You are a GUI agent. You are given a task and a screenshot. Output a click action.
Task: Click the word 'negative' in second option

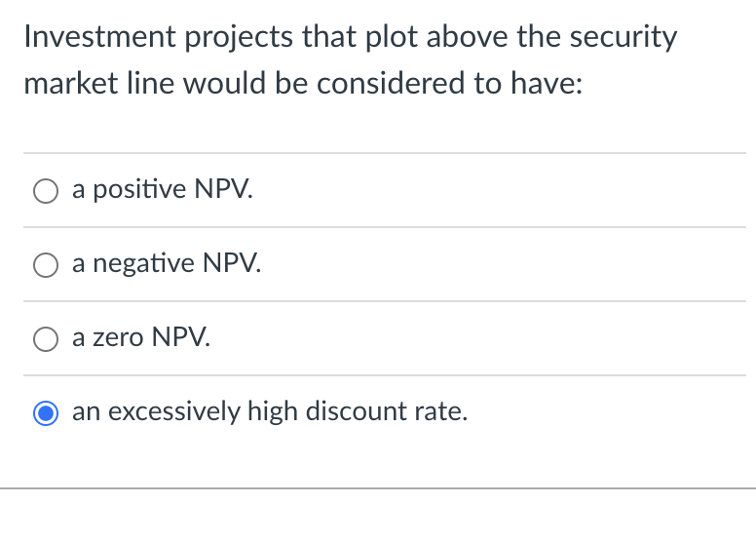click(x=143, y=264)
